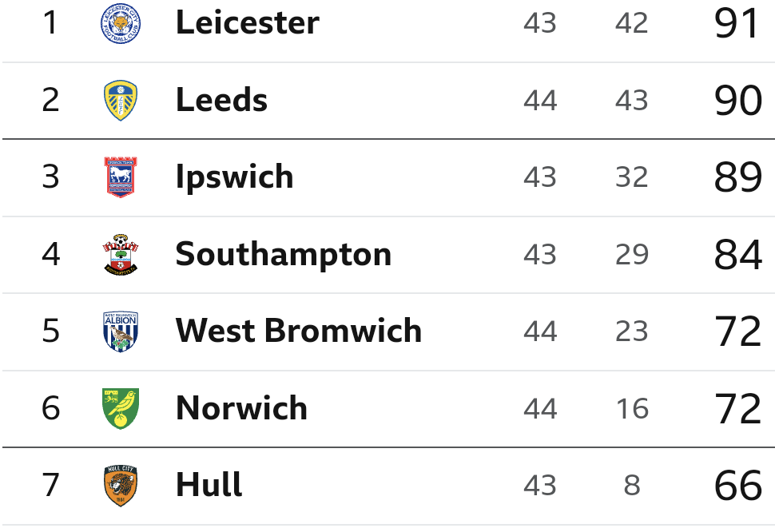Open the Hull team link

209,485
